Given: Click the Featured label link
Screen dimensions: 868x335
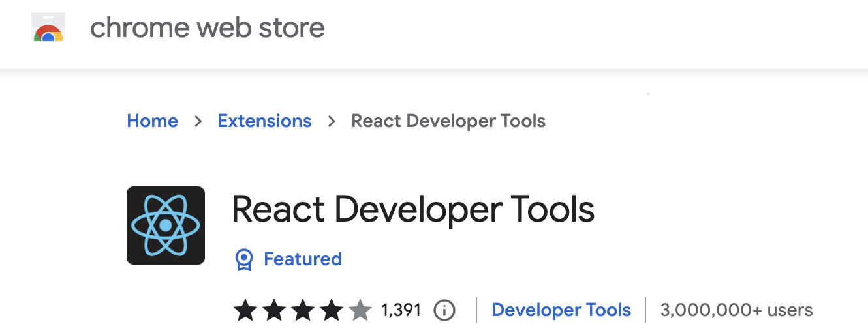Looking at the screenshot, I should pyautogui.click(x=303, y=259).
